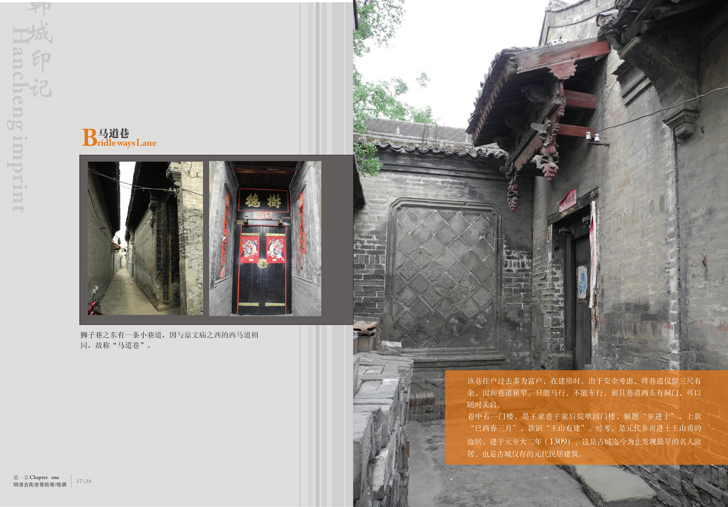Image resolution: width=728 pixels, height=507 pixels.
Task: Click the motorbike in the alley photo
Action: click(x=96, y=303)
